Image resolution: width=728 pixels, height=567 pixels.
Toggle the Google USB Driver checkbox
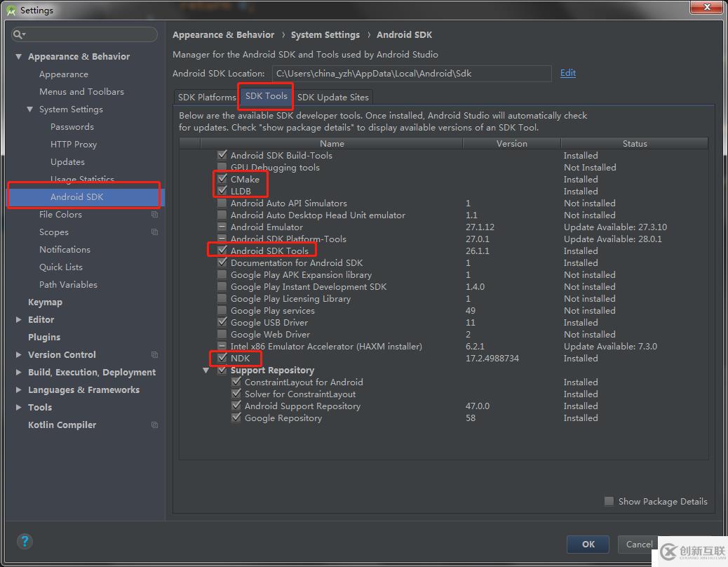pos(222,322)
